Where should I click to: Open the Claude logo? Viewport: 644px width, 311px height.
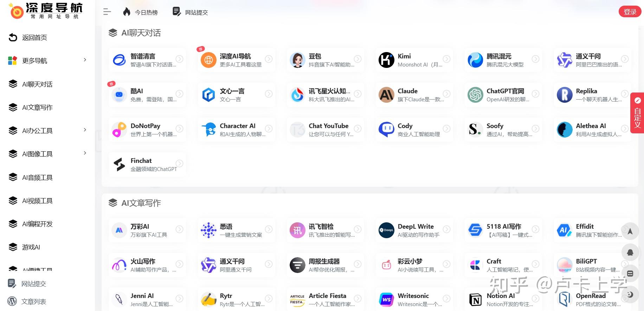click(386, 95)
